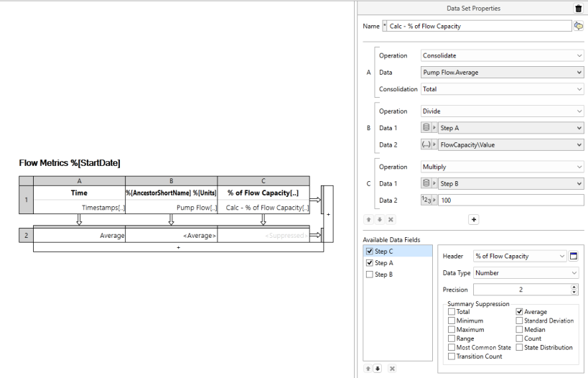
Task: Check Median summary suppression
Action: (x=519, y=330)
